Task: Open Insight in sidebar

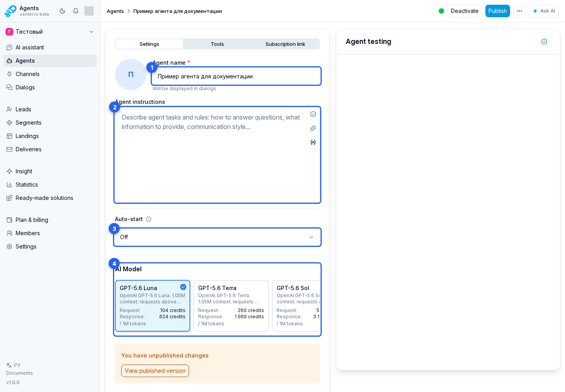Action: click(x=50, y=171)
